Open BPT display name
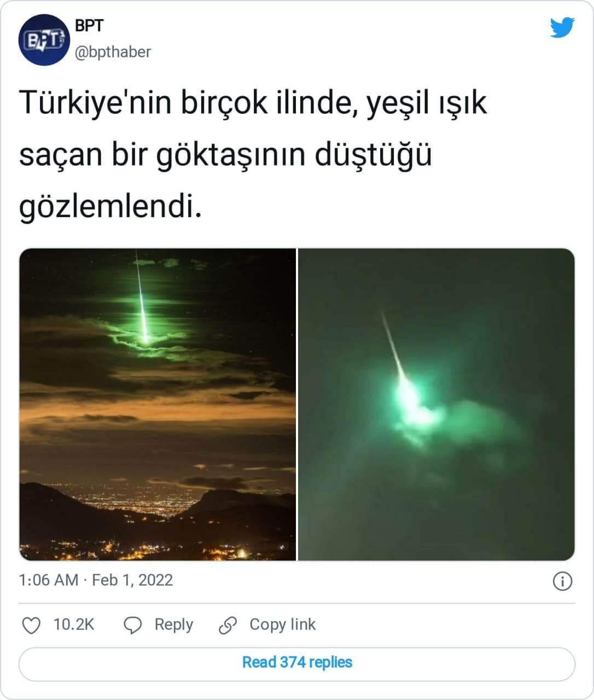594x700 pixels. (89, 26)
